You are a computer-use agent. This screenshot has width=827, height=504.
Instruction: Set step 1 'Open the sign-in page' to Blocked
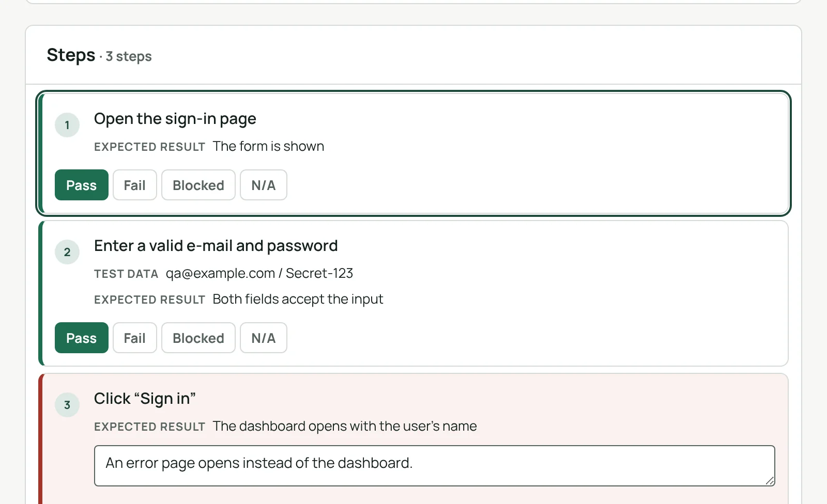click(x=198, y=185)
